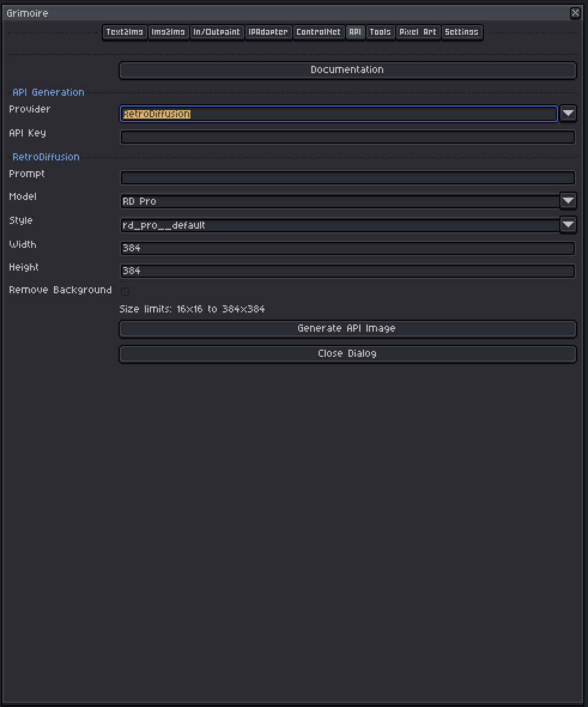588x707 pixels.
Task: Click the Width field showing 384
Action: 348,248
